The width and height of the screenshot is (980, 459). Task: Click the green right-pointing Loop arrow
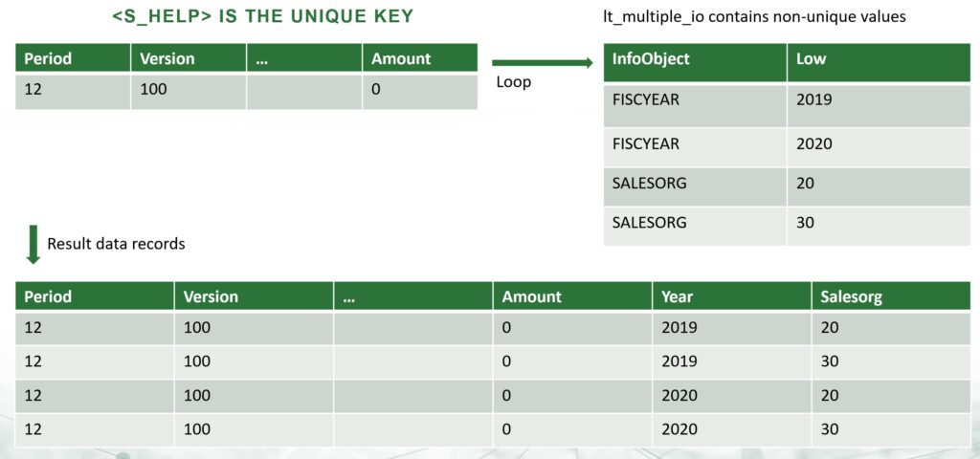click(x=542, y=63)
